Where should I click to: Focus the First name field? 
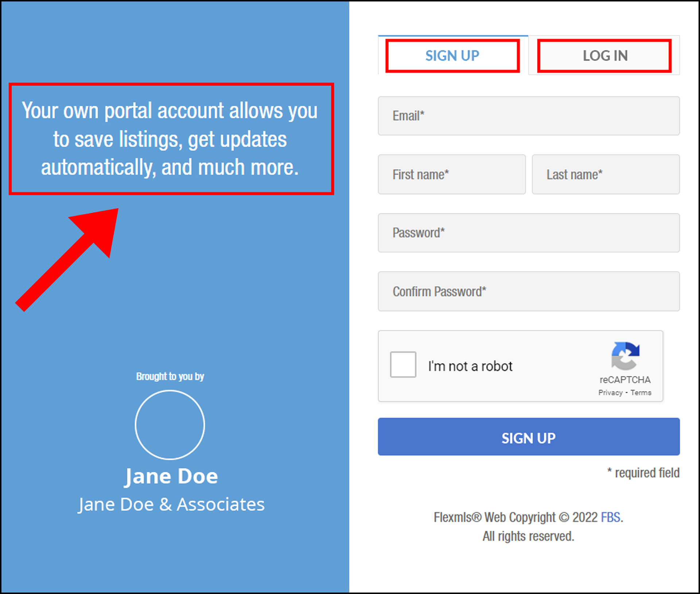click(451, 175)
